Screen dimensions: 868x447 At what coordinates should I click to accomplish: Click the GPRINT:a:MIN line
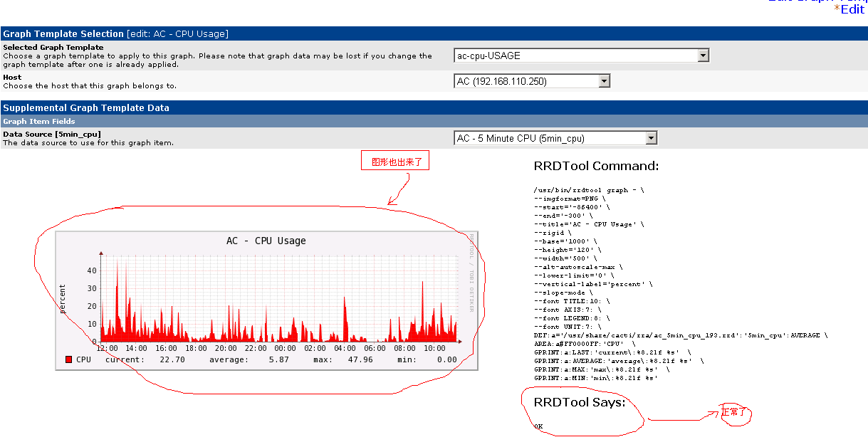pos(595,378)
